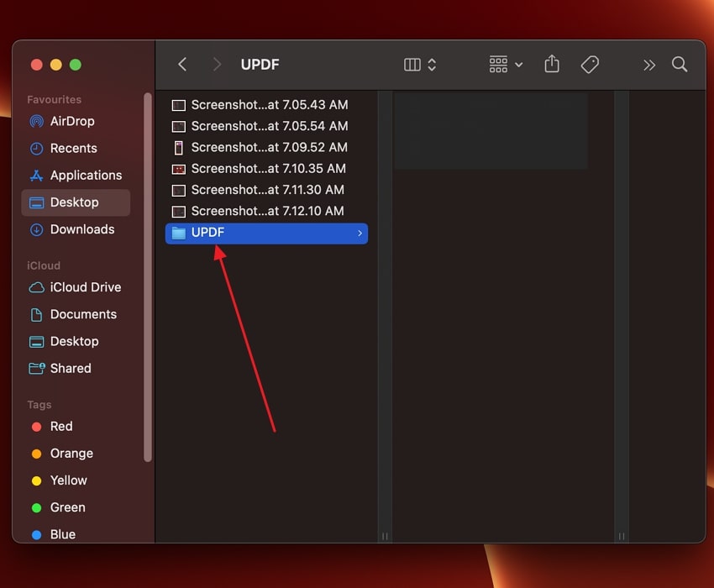Expand the UPDF folder with its chevron
Viewport: 714px width, 588px height.
tap(360, 233)
